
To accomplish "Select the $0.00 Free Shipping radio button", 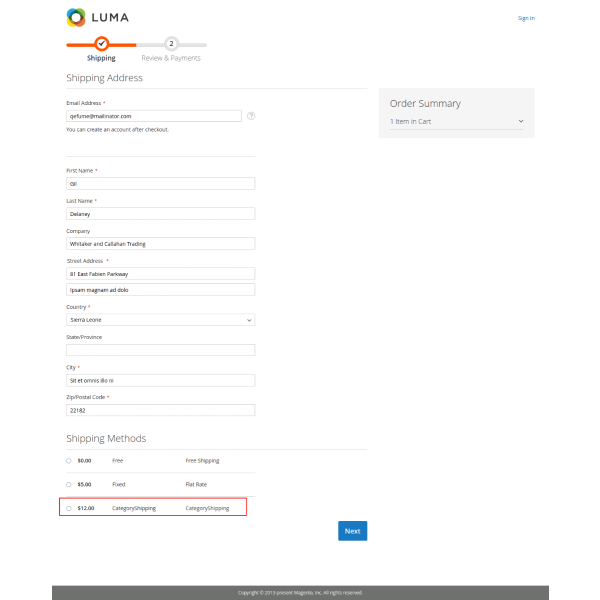I will [x=69, y=461].
